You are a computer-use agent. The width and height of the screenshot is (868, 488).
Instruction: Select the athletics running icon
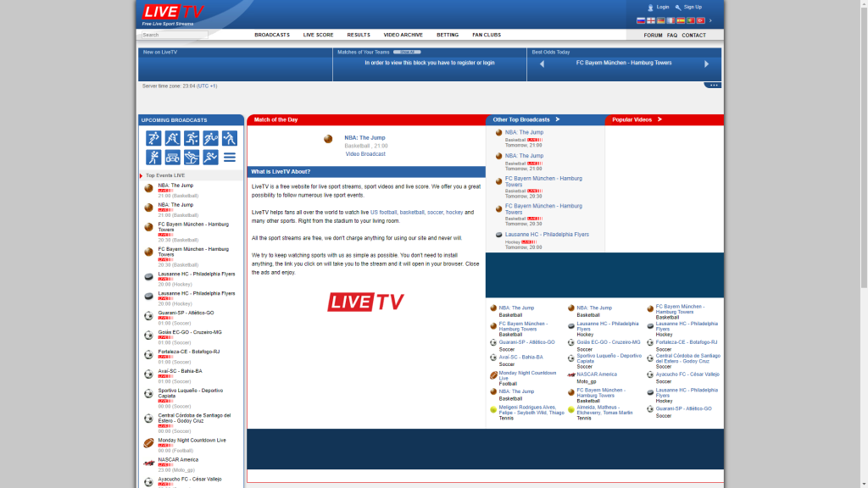point(210,157)
